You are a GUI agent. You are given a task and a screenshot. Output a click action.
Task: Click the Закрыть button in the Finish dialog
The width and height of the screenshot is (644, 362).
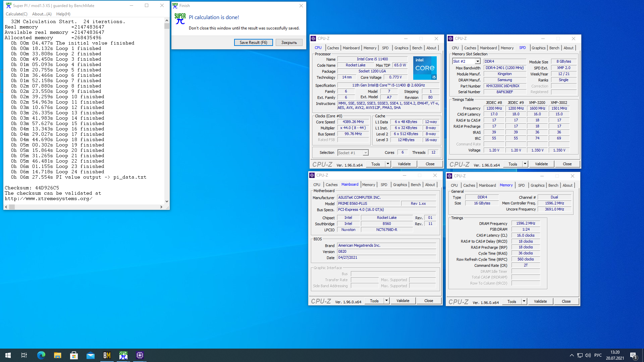289,43
